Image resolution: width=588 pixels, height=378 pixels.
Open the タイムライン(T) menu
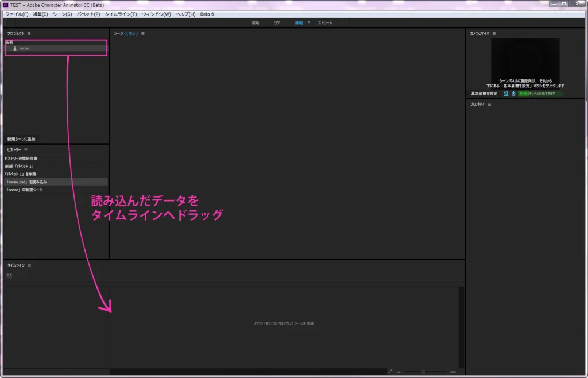click(121, 14)
